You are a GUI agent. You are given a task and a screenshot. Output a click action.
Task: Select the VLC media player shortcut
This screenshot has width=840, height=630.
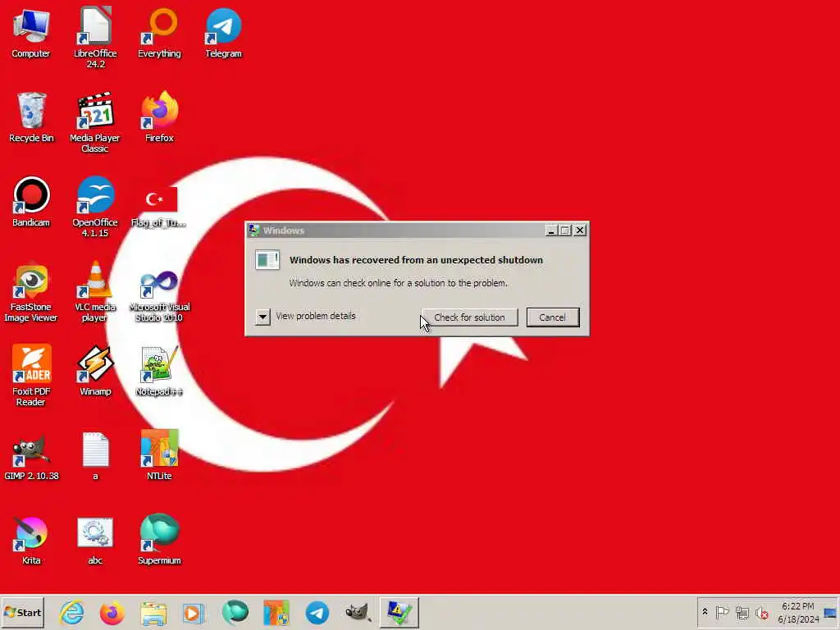(95, 292)
